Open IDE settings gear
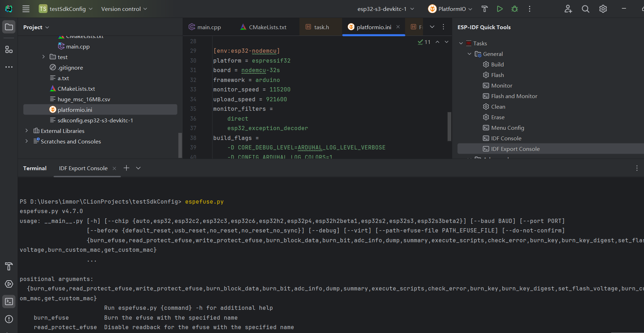 point(603,9)
